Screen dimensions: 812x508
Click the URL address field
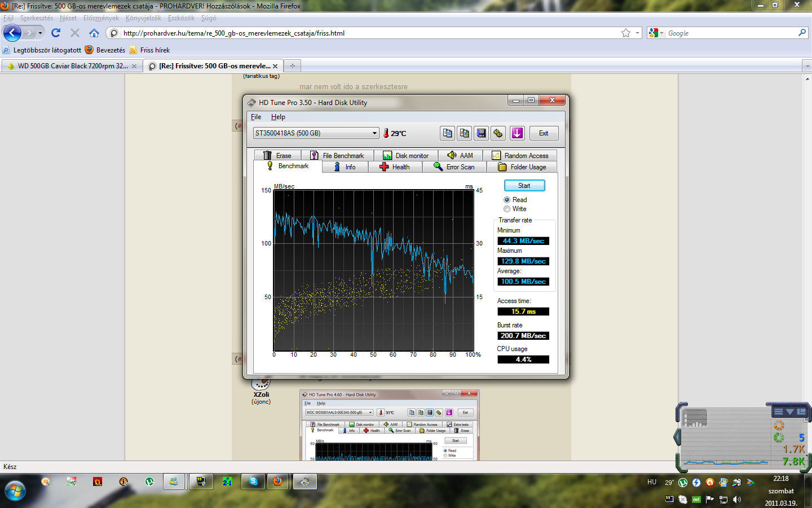(x=369, y=33)
